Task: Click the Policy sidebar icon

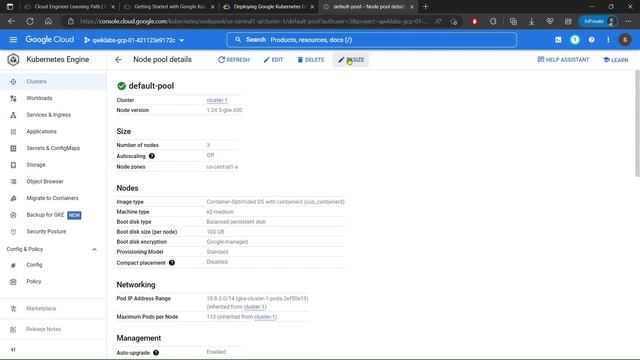Action: [x=13, y=282]
